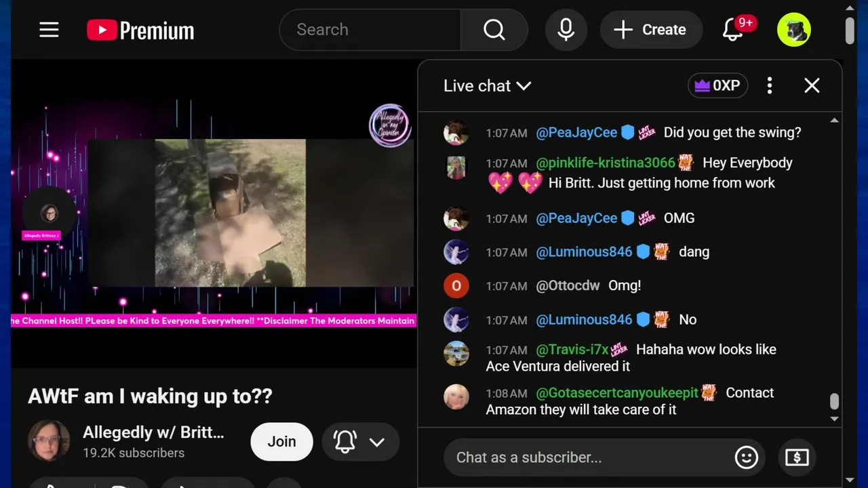This screenshot has width=868, height=488.
Task: Open emoji picker in chat box
Action: point(746,457)
